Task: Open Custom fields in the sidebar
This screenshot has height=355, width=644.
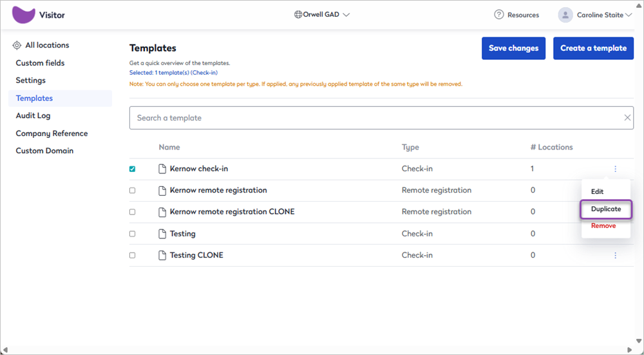Action: click(x=40, y=63)
